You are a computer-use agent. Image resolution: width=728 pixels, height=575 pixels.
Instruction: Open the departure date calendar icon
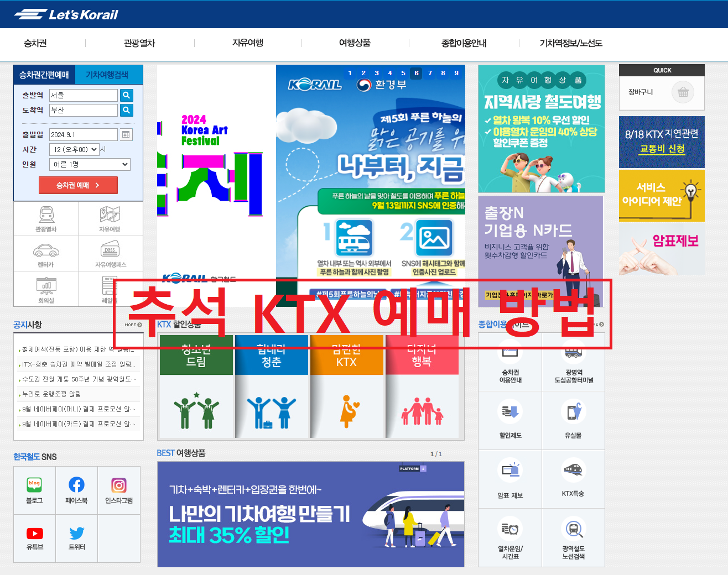tap(126, 134)
